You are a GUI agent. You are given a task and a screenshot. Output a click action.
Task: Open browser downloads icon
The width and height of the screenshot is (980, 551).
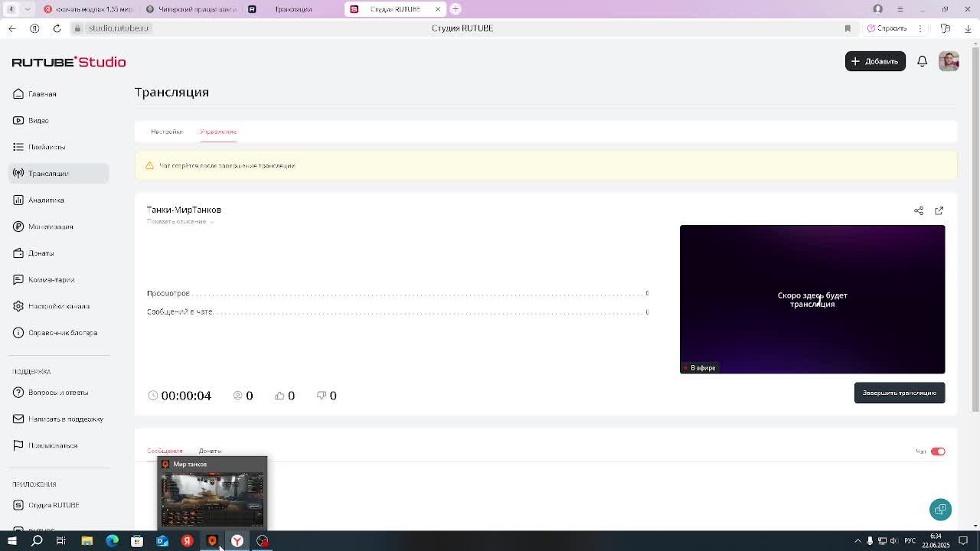pos(968,28)
